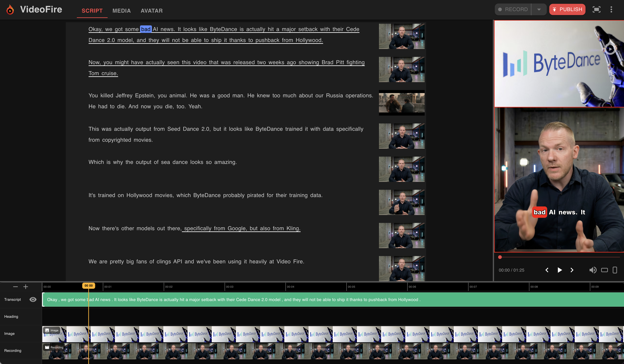Zoom out the timeline with minus icon
Viewport: 624px width, 364px height.
pyautogui.click(x=15, y=287)
